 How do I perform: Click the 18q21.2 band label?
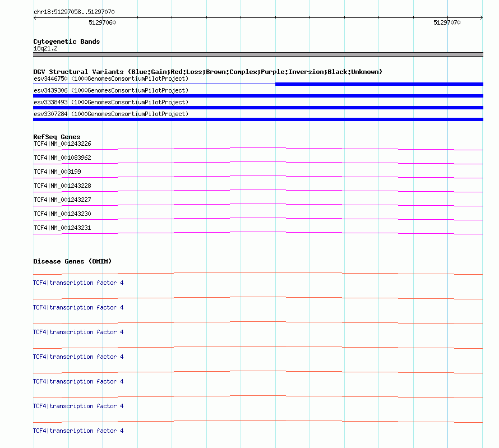[45, 48]
